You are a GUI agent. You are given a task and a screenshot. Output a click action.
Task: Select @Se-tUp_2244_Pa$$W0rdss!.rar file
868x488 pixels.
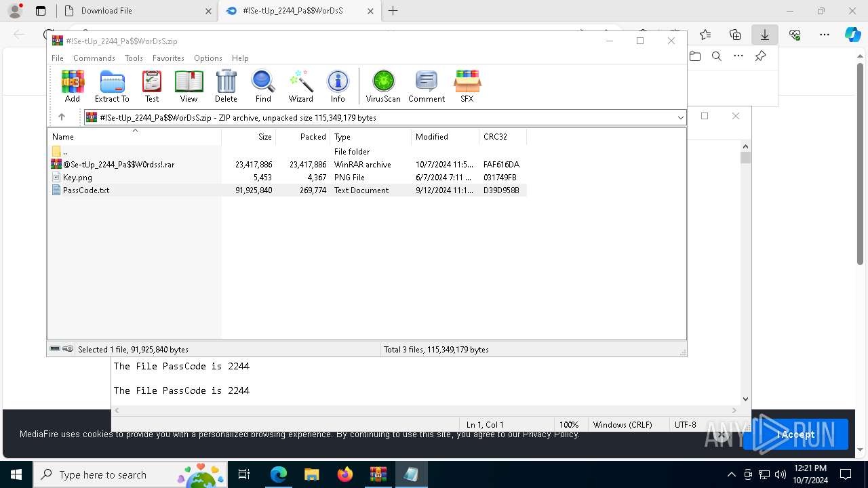point(287,165)
